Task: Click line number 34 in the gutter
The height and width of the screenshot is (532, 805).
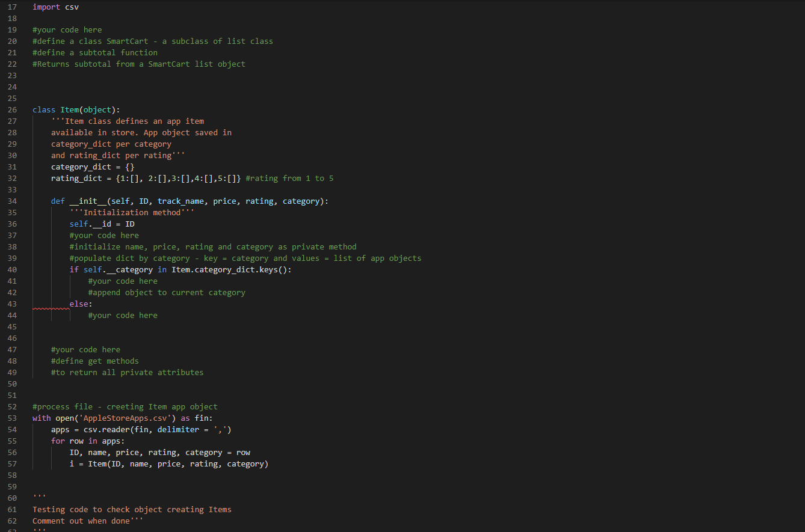Action: click(12, 201)
